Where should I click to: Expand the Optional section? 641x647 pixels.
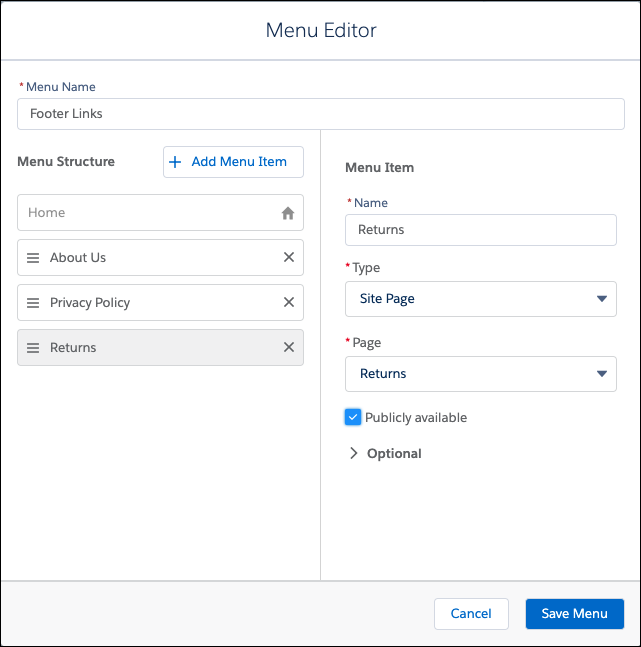click(x=385, y=453)
